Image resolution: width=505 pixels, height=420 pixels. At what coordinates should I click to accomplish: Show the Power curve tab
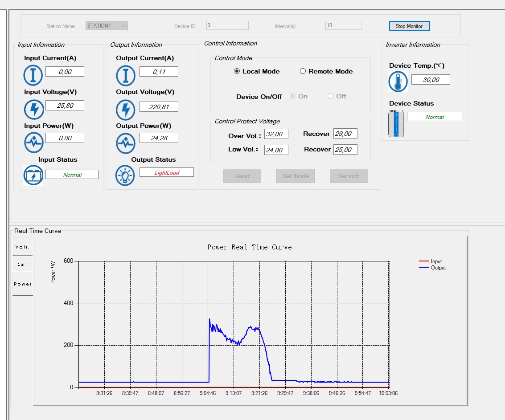tap(22, 284)
